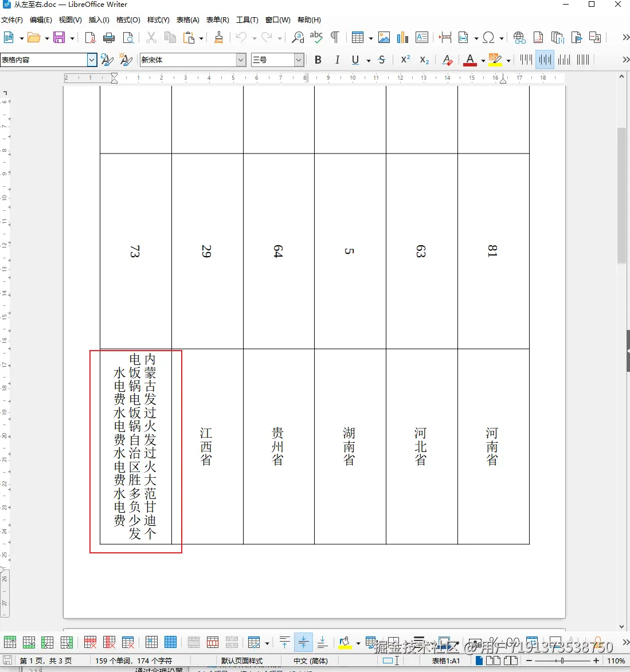This screenshot has width=630, height=672.
Task: Open the 插入(I) menu
Action: pos(99,20)
